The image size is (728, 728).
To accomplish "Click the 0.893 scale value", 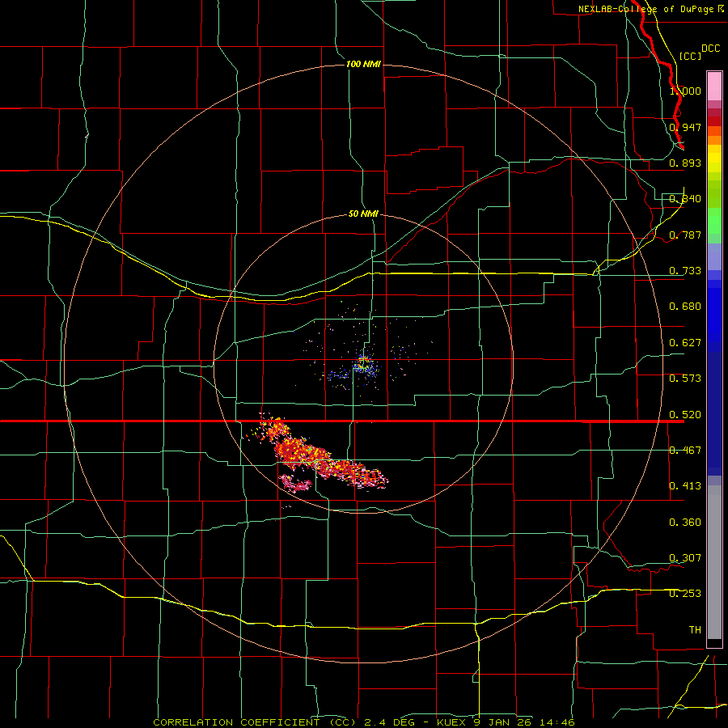I will (x=685, y=163).
